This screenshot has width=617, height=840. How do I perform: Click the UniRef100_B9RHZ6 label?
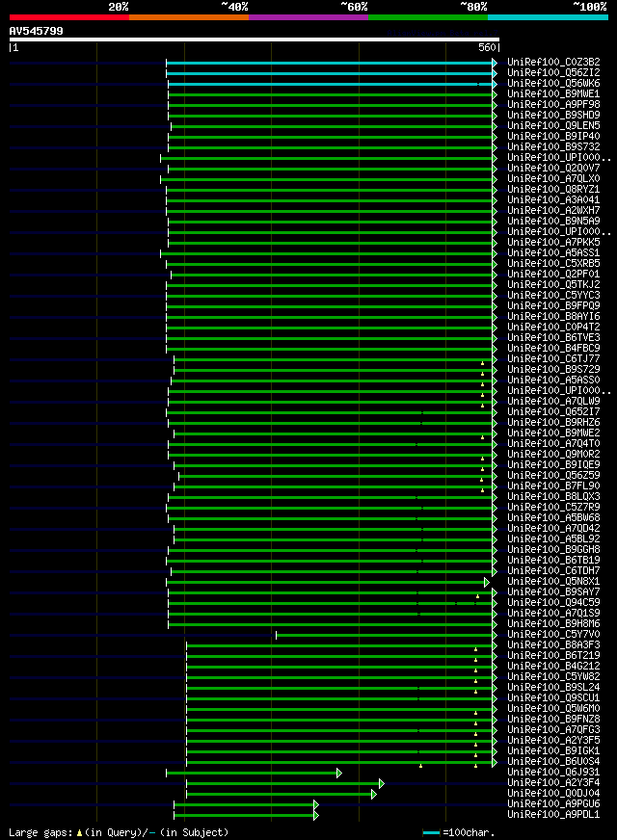pos(553,423)
